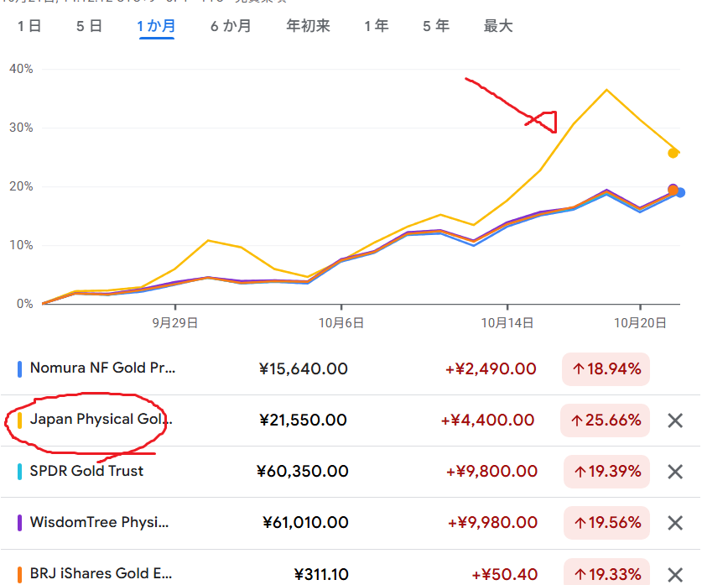The height and width of the screenshot is (585, 728).
Task: Click the 25.66% change badge
Action: [606, 420]
